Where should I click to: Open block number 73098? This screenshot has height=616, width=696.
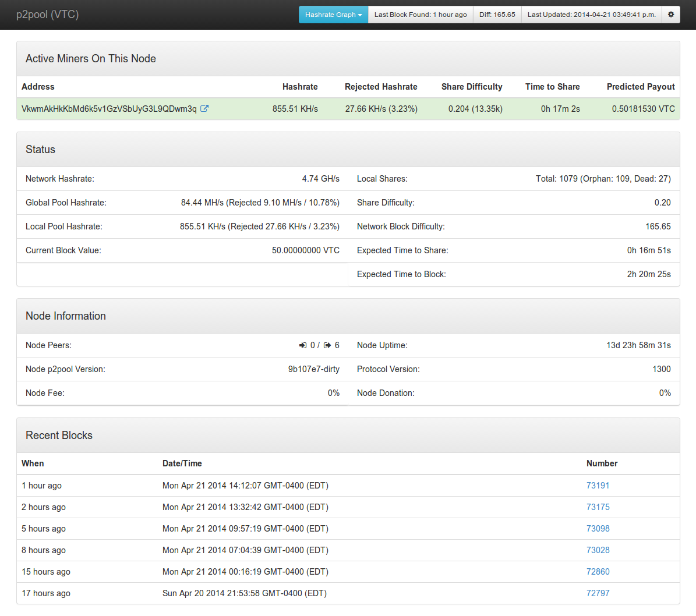click(598, 529)
